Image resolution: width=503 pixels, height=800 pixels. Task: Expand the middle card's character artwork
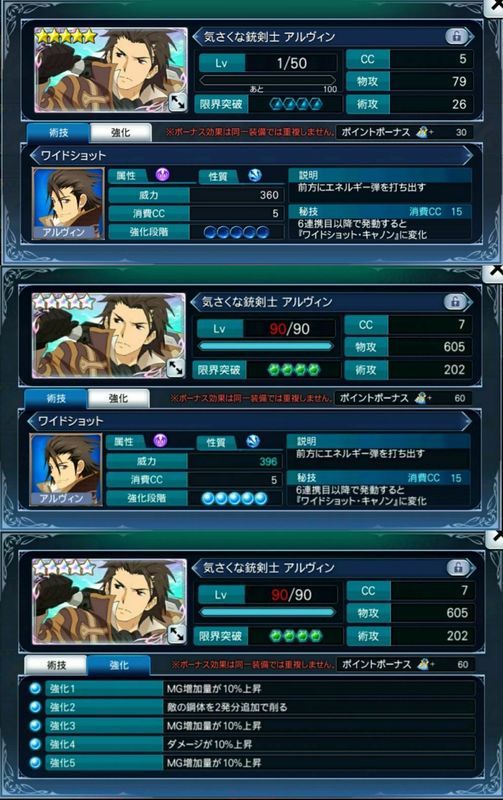(175, 368)
